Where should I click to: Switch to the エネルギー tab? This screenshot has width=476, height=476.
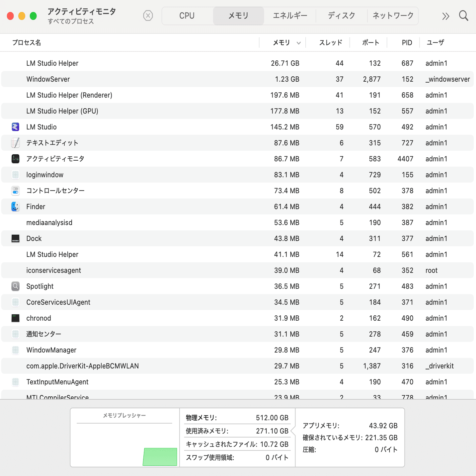[x=290, y=16]
